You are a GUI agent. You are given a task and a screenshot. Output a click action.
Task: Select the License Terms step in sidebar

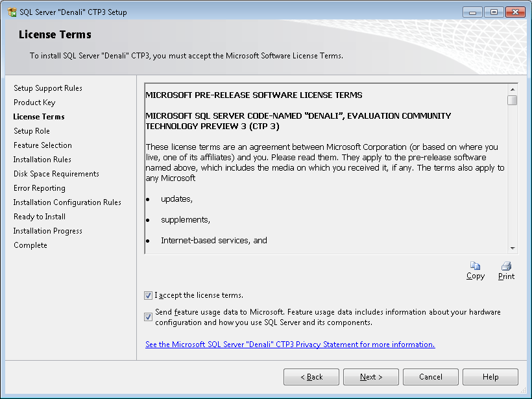39,117
